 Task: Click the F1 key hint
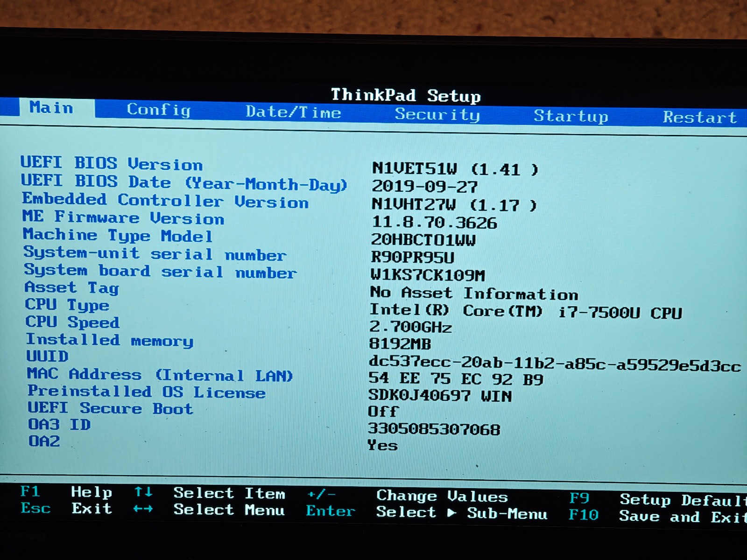click(x=30, y=491)
